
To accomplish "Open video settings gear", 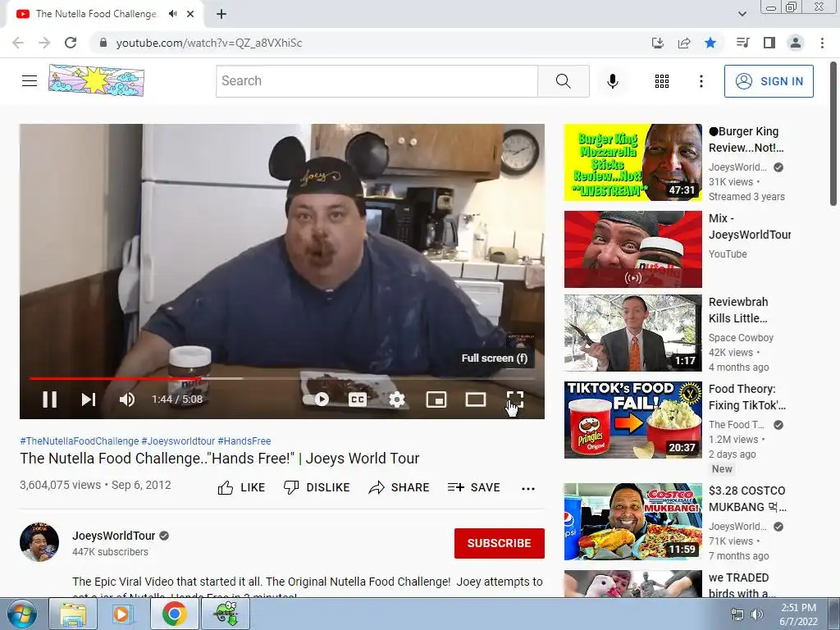I will pos(396,399).
